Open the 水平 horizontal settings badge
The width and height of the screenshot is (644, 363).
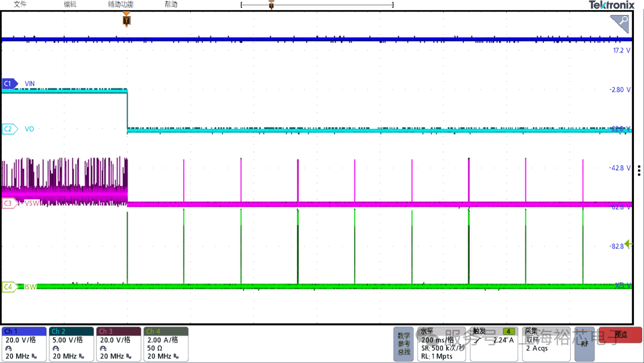click(442, 344)
